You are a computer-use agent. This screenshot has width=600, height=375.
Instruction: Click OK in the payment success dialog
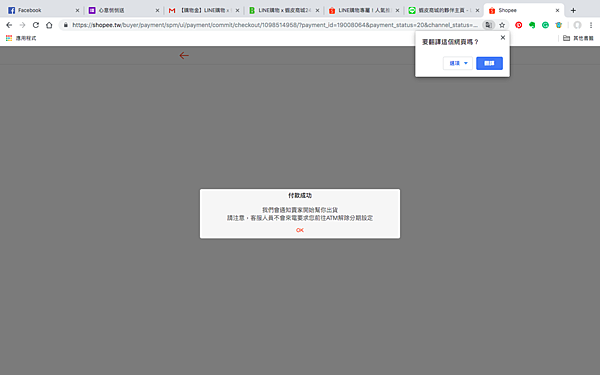click(x=300, y=230)
